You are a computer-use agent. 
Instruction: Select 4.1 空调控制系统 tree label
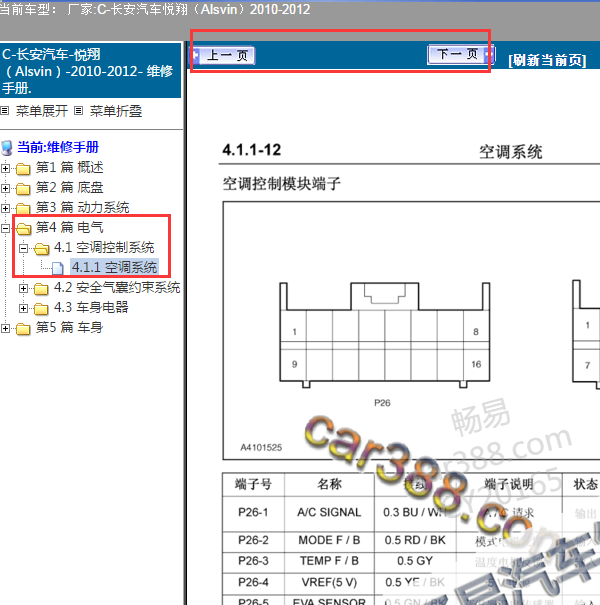(104, 247)
